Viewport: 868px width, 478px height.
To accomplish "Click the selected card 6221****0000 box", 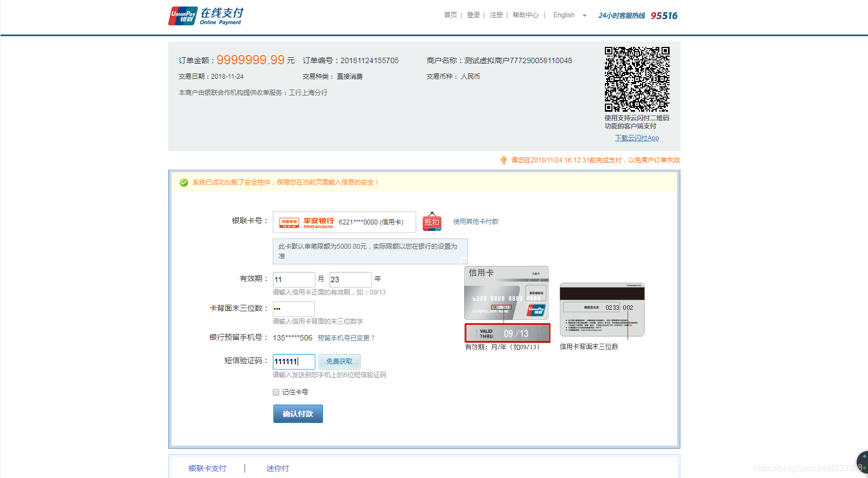I will point(345,222).
